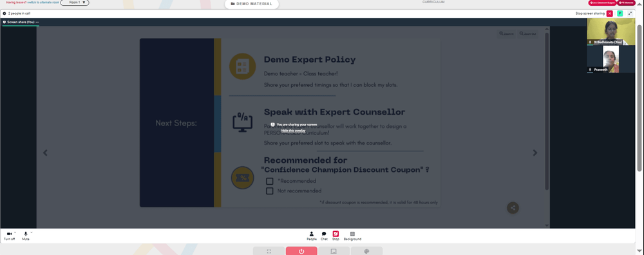Click the Speak with Expert Counsellor heading

coord(334,112)
